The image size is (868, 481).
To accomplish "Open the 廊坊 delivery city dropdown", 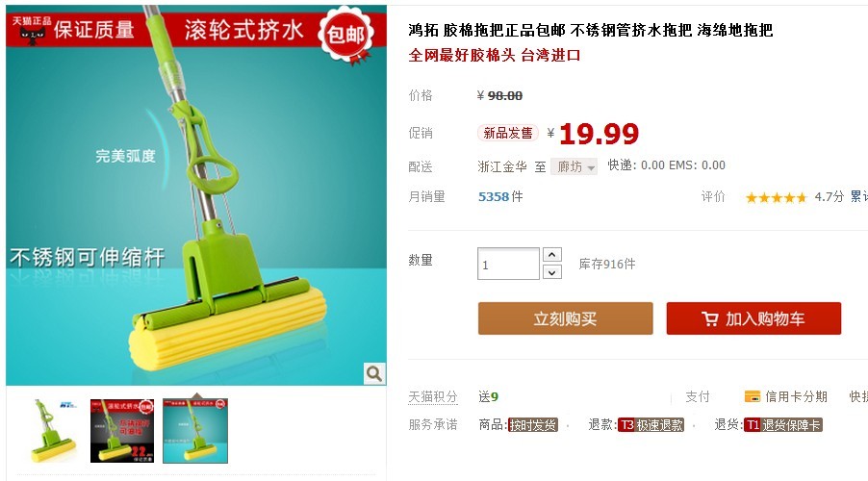I will tap(574, 166).
